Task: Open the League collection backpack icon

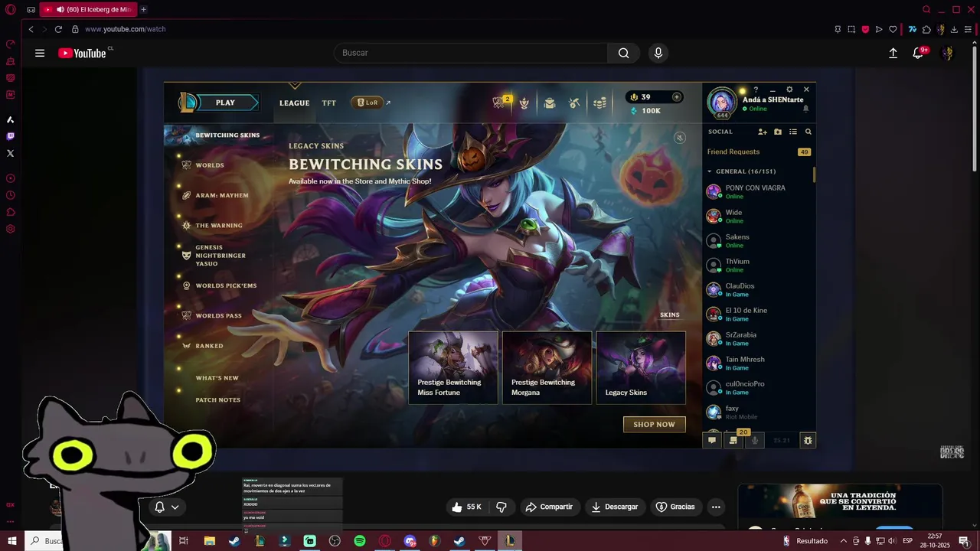Action: 549,103
